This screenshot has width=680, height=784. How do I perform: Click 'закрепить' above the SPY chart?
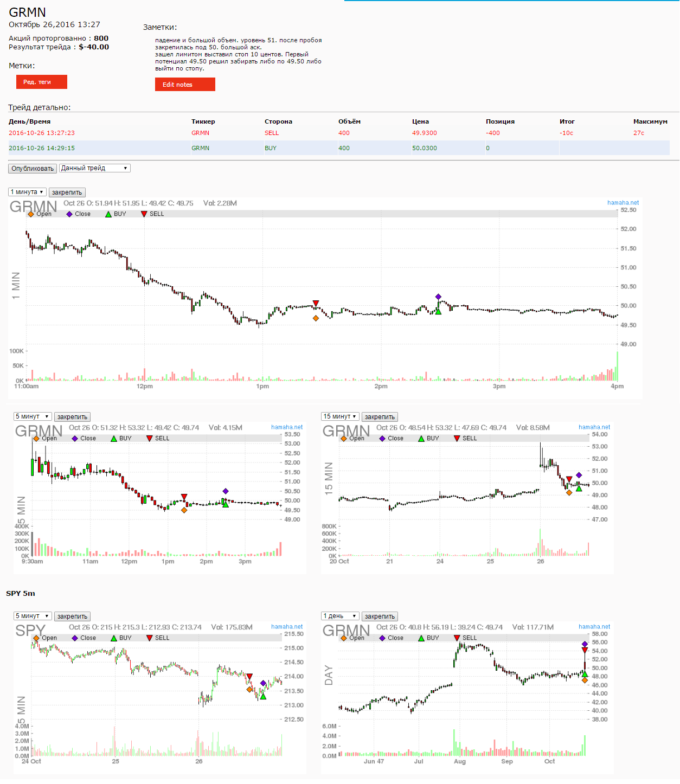[73, 616]
